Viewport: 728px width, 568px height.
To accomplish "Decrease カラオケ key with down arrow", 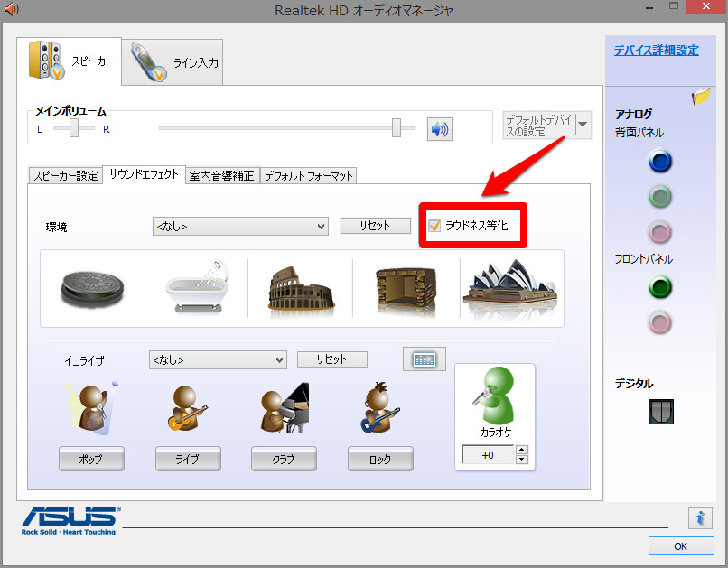I will [522, 460].
